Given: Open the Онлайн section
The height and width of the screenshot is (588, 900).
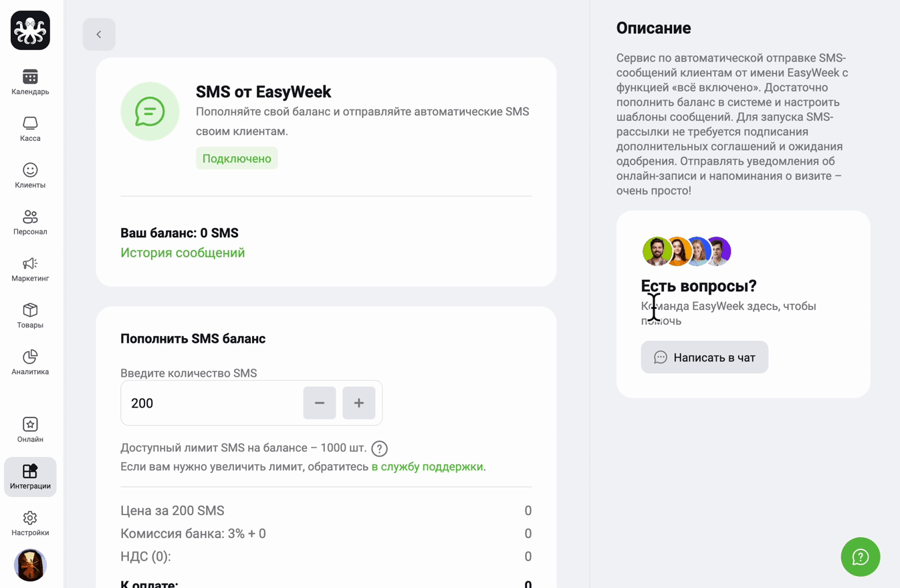Looking at the screenshot, I should [x=30, y=430].
